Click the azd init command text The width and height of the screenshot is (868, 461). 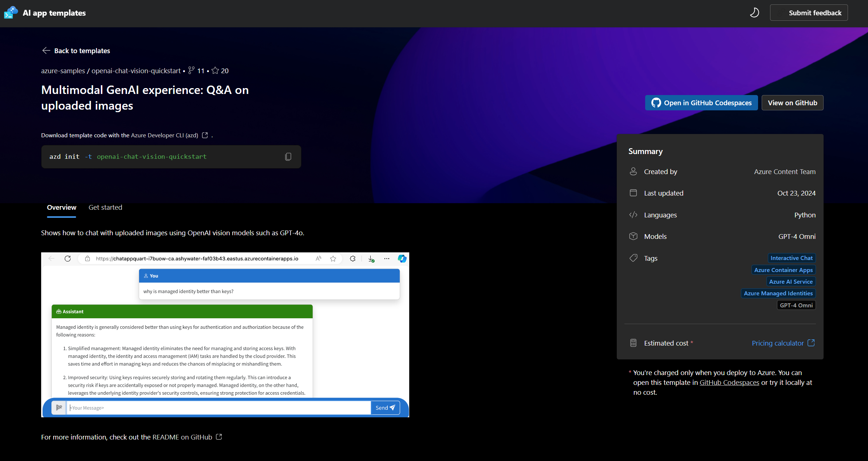coord(128,157)
